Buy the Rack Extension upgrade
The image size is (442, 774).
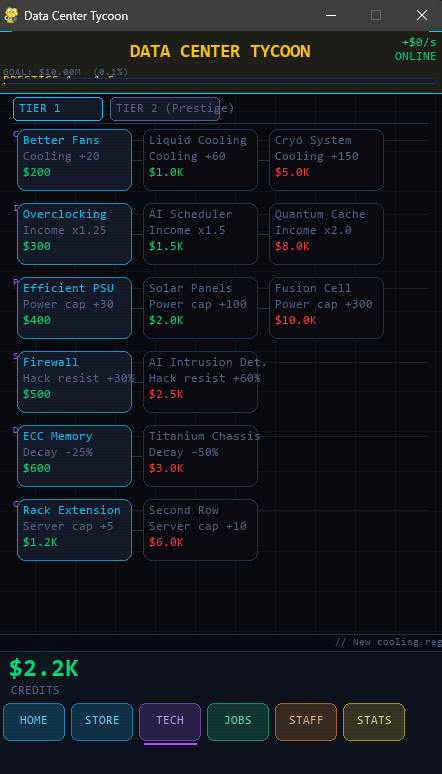pos(75,530)
